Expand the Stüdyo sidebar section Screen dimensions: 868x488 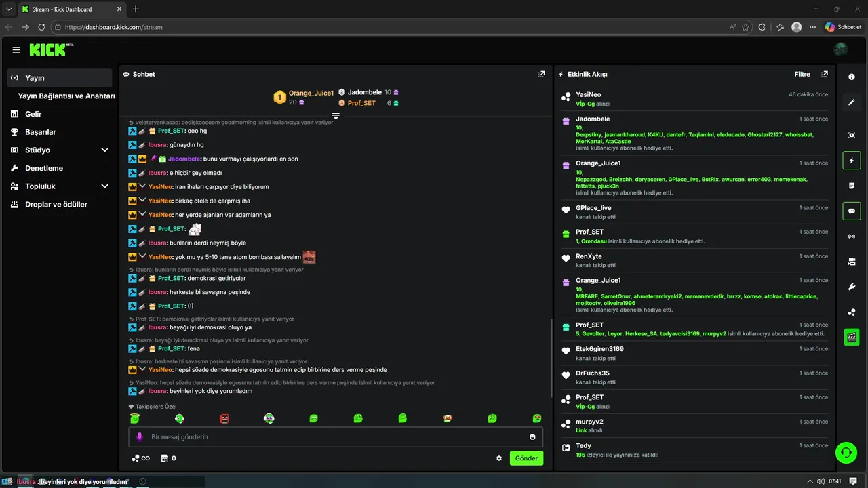[x=104, y=150]
